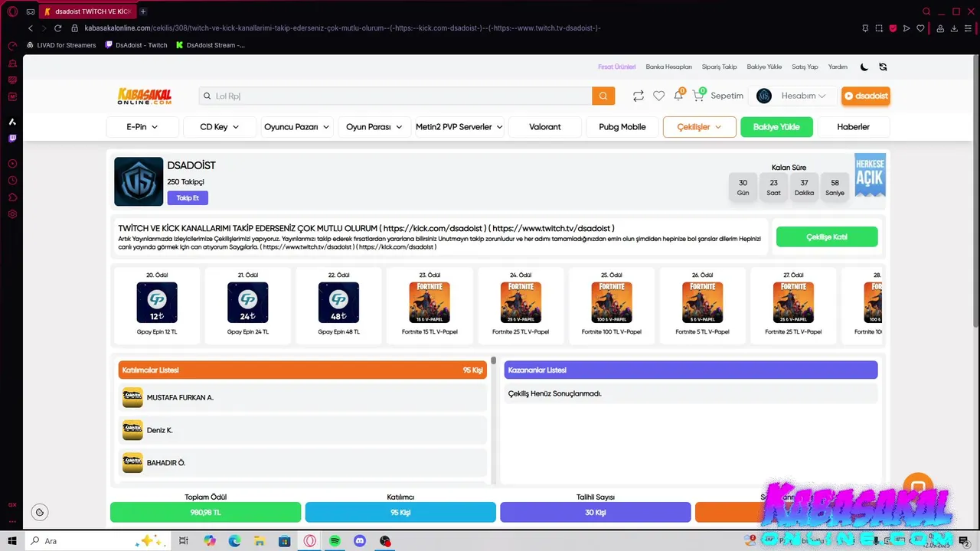The image size is (980, 551).
Task: Go back with browser back arrow
Action: coord(31,28)
